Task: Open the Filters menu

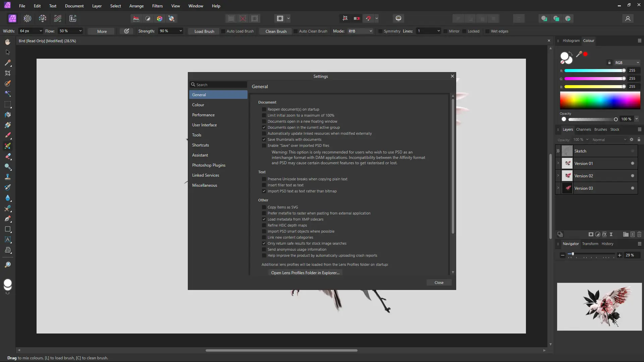Action: click(157, 6)
